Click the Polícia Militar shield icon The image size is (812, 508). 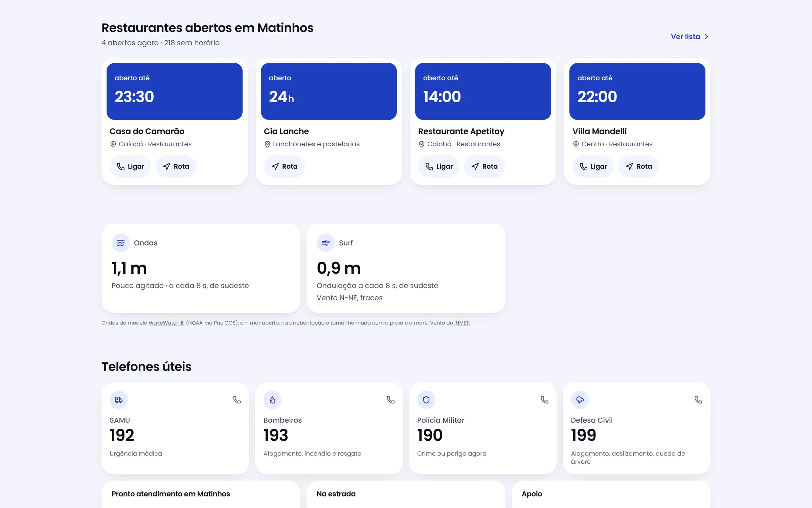click(x=426, y=400)
